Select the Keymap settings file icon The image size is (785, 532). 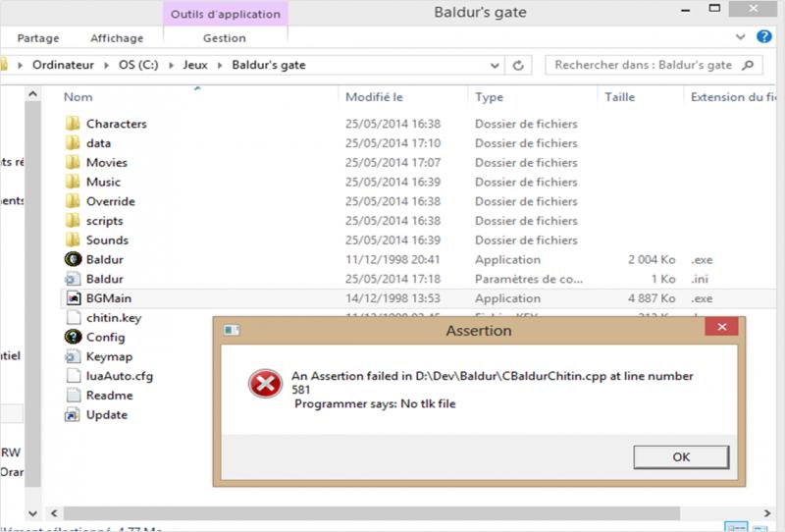coord(73,356)
